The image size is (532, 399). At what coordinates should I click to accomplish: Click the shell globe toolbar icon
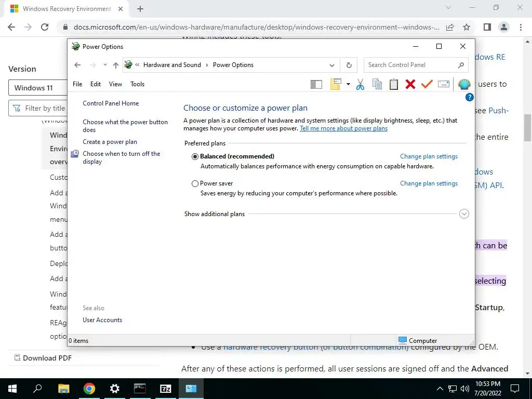pyautogui.click(x=464, y=84)
